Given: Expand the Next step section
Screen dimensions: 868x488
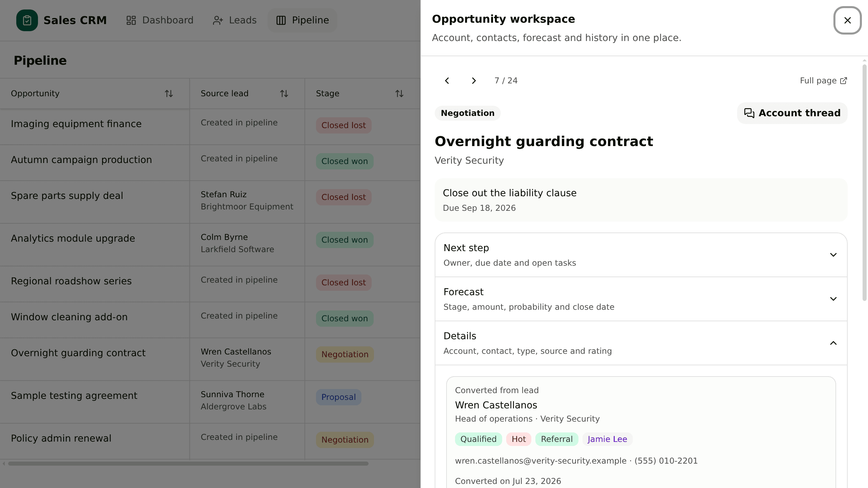Looking at the screenshot, I should tap(641, 255).
